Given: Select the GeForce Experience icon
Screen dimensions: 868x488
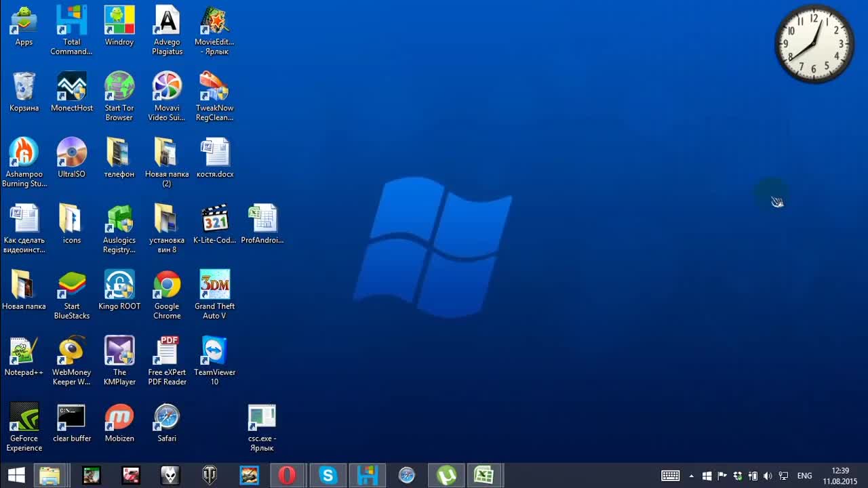Looking at the screenshot, I should coord(24,428).
